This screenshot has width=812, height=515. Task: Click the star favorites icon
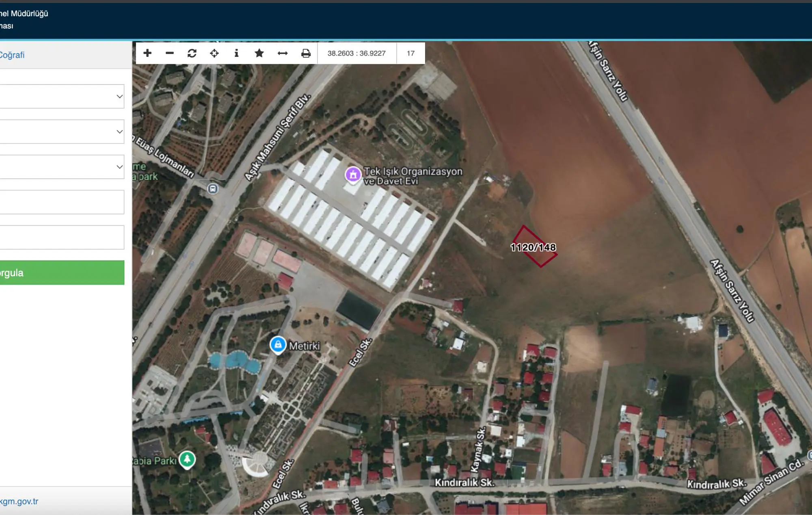259,53
